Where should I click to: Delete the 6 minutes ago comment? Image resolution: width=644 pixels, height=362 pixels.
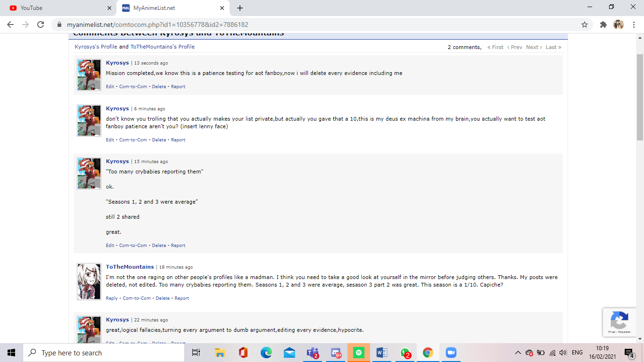[x=159, y=140]
